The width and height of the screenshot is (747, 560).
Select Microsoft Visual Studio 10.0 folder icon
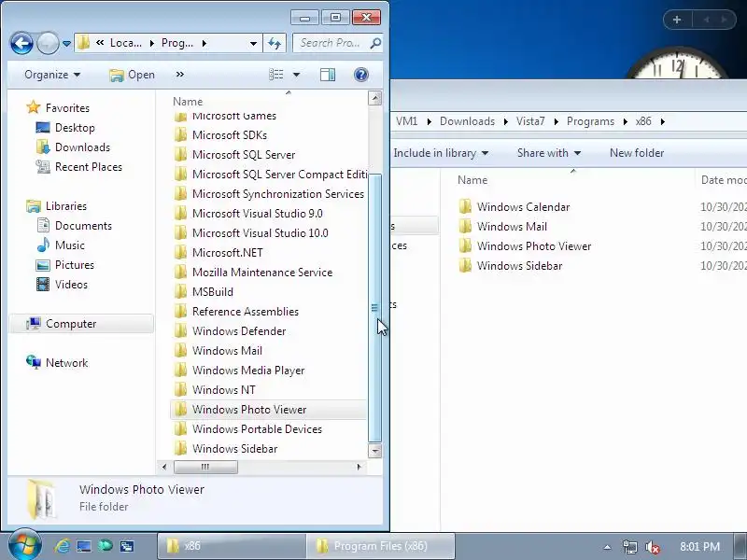180,232
